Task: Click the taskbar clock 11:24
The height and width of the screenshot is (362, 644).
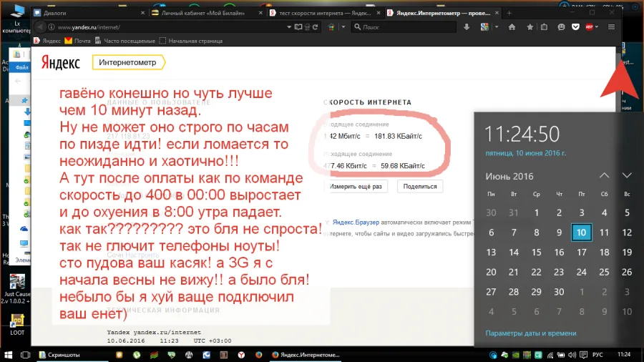Action: [x=624, y=354]
